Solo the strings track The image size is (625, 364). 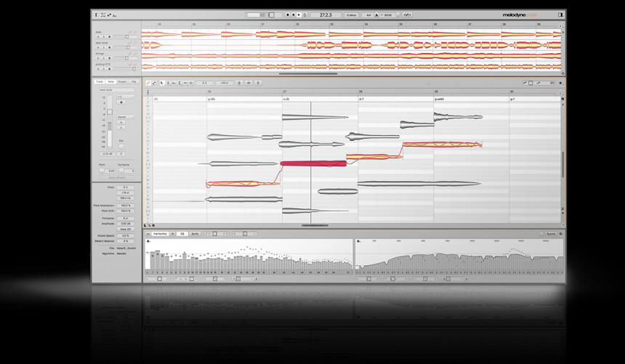pyautogui.click(x=104, y=58)
